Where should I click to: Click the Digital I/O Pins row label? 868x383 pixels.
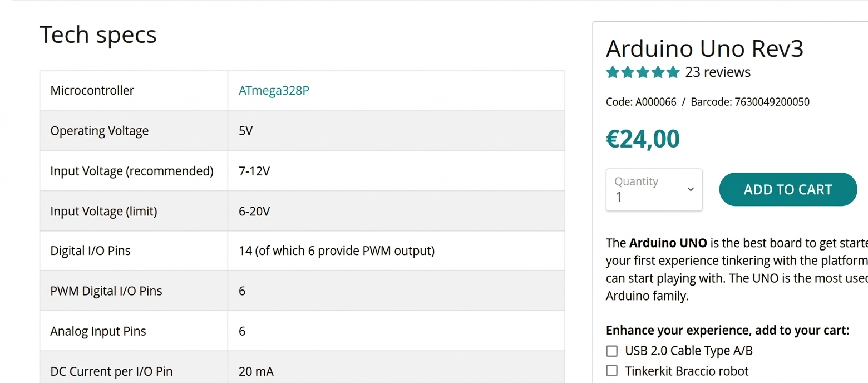(x=90, y=251)
